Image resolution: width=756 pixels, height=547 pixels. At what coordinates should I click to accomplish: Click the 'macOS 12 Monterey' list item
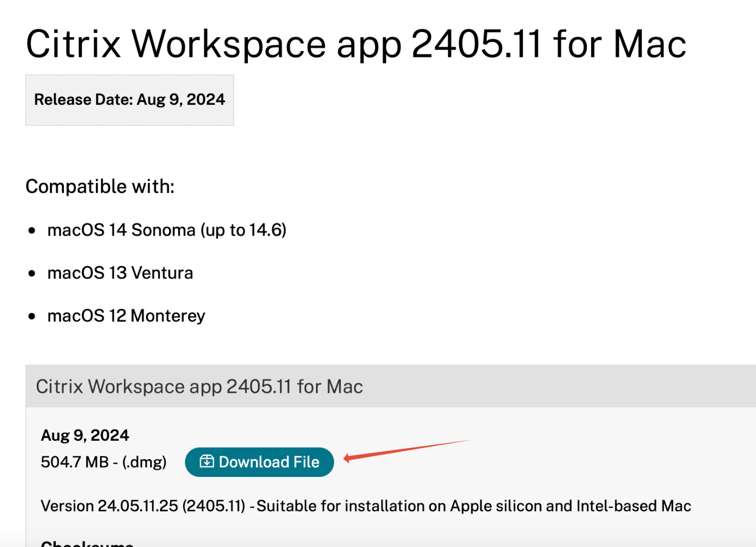(126, 316)
